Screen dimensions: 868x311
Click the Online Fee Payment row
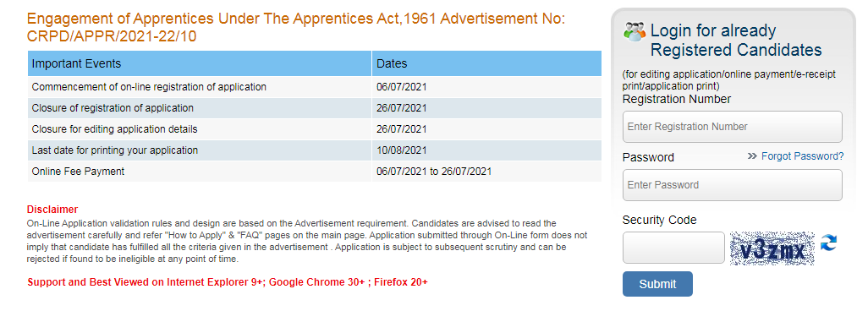pos(315,172)
